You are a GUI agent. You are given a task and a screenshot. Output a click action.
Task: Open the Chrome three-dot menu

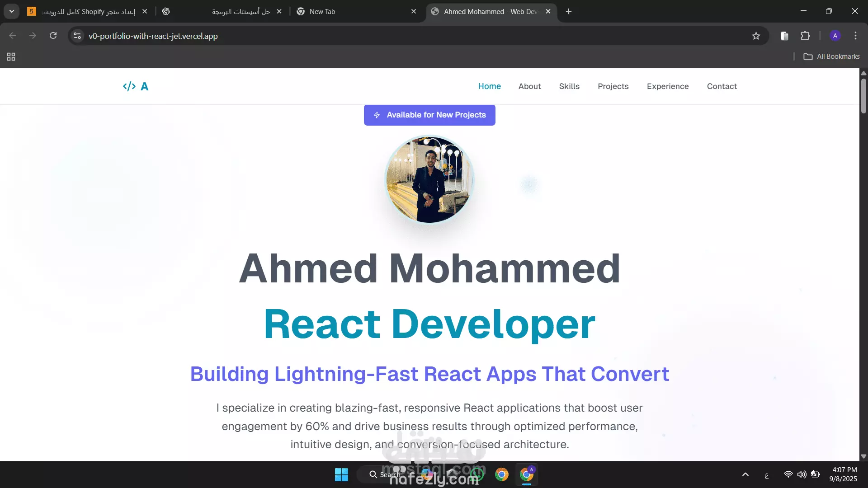[x=855, y=36]
